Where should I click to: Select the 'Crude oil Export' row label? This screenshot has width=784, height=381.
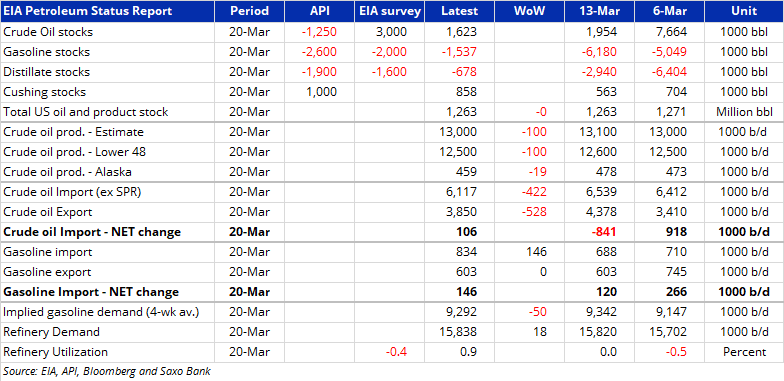click(x=48, y=212)
